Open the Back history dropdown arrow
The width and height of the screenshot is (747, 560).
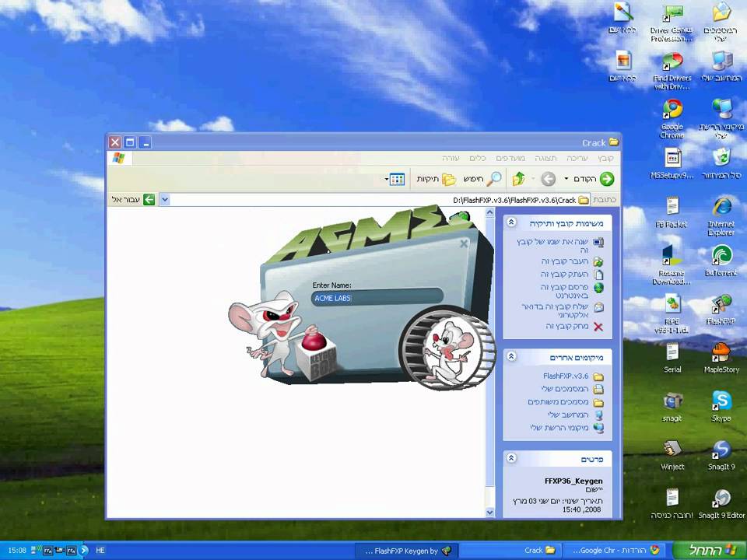click(x=566, y=179)
